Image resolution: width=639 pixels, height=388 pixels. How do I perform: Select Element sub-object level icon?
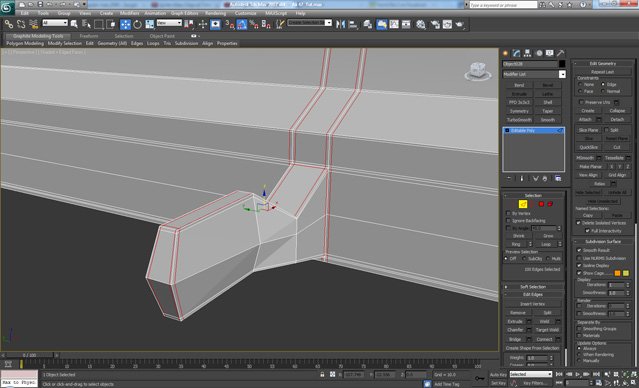tap(550, 204)
